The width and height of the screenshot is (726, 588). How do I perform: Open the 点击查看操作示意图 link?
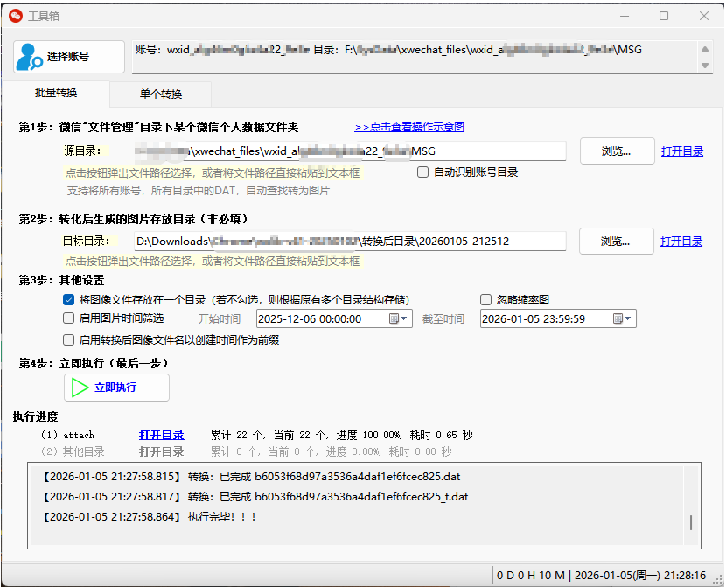click(409, 127)
